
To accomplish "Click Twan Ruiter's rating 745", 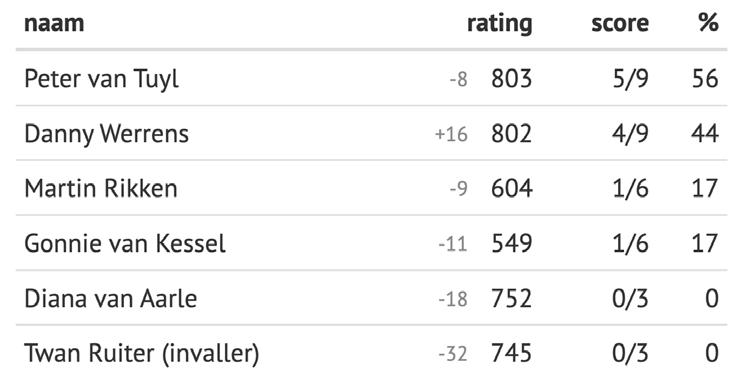I will point(511,353).
